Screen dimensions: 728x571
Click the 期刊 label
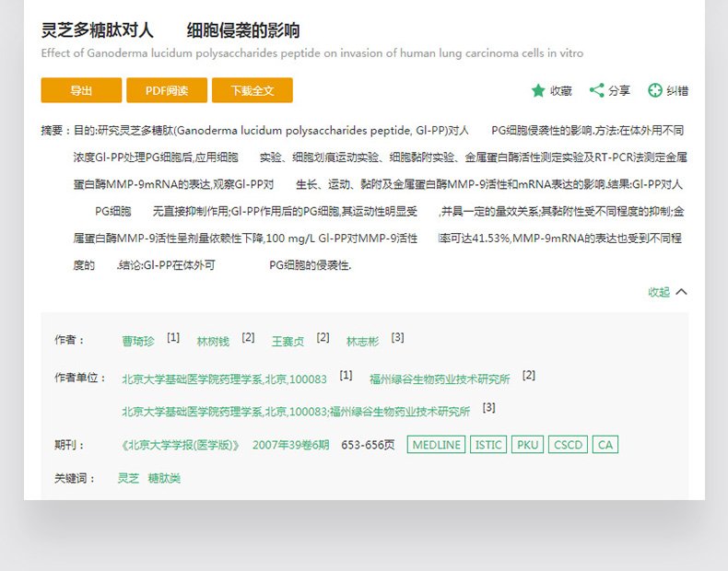[x=69, y=445]
